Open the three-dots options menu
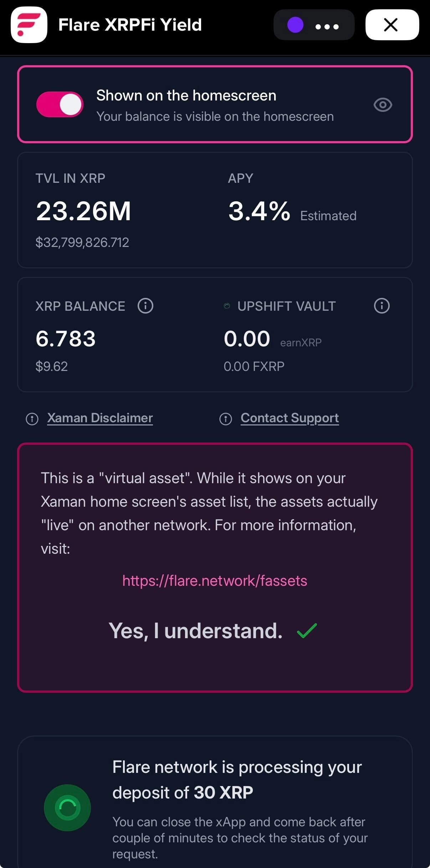430x868 pixels. [327, 26]
